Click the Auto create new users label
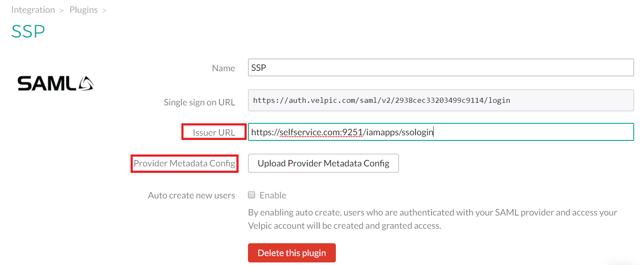The width and height of the screenshot is (644, 265). click(191, 195)
